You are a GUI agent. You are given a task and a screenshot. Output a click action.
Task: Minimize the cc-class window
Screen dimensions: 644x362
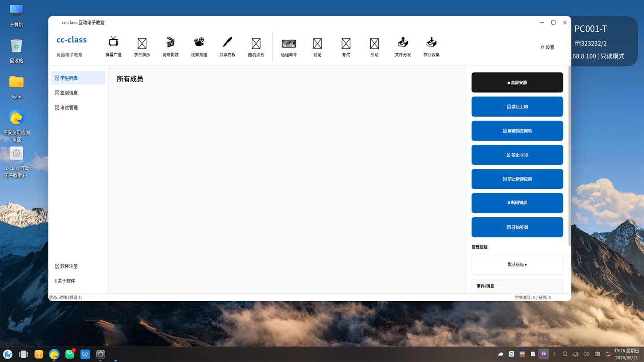pyautogui.click(x=542, y=22)
